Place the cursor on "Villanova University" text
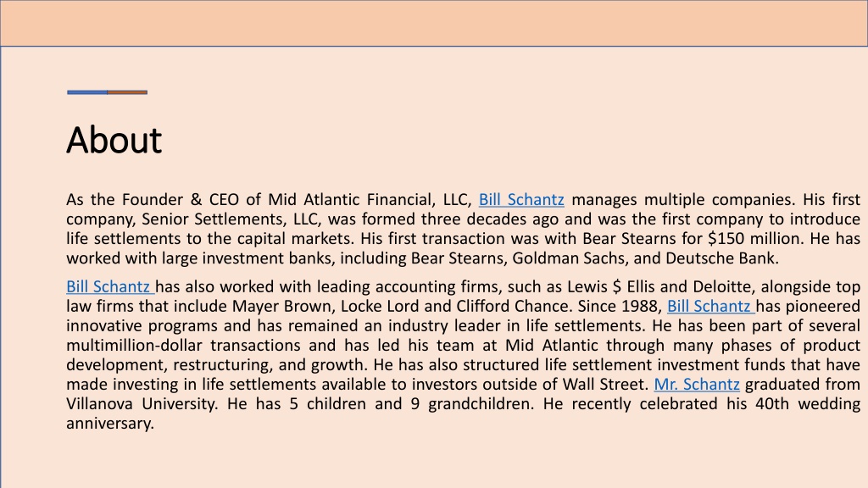The image size is (868, 488). (x=141, y=404)
